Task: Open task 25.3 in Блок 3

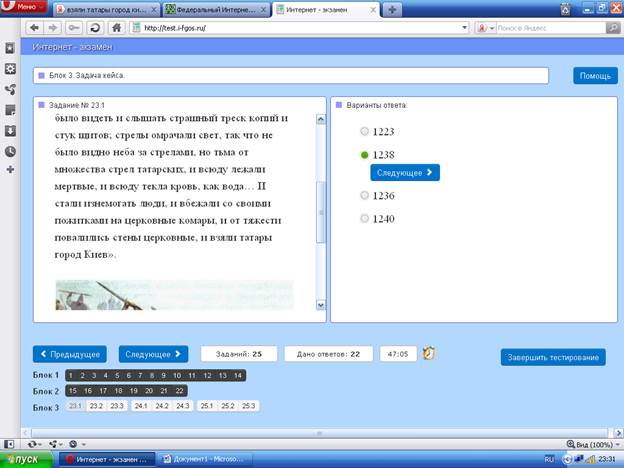Action: [x=249, y=406]
